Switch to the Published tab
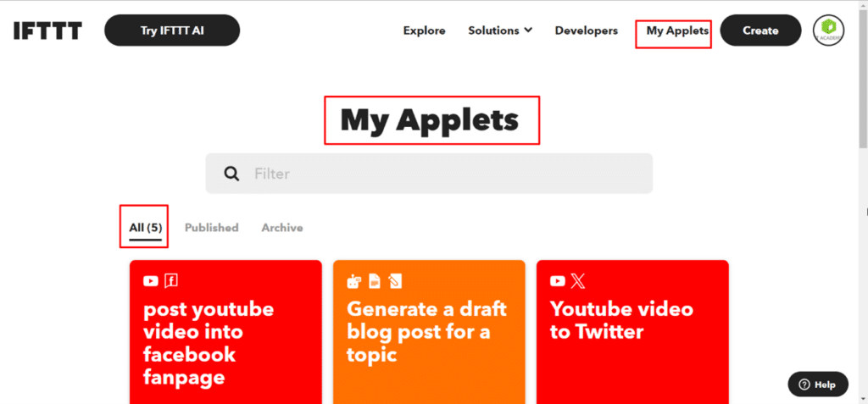Viewport: 868px width, 404px height. (211, 228)
